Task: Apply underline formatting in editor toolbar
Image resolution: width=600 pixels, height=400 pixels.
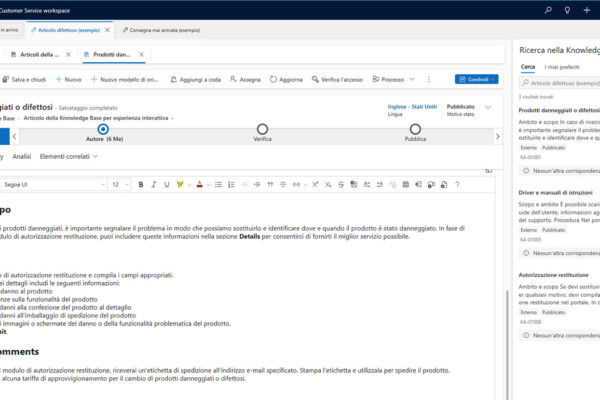Action: 167,184
